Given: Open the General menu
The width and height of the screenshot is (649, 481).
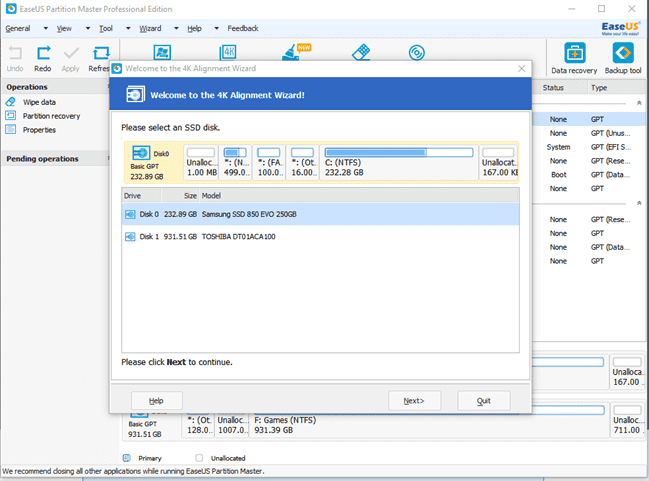Looking at the screenshot, I should [18, 29].
